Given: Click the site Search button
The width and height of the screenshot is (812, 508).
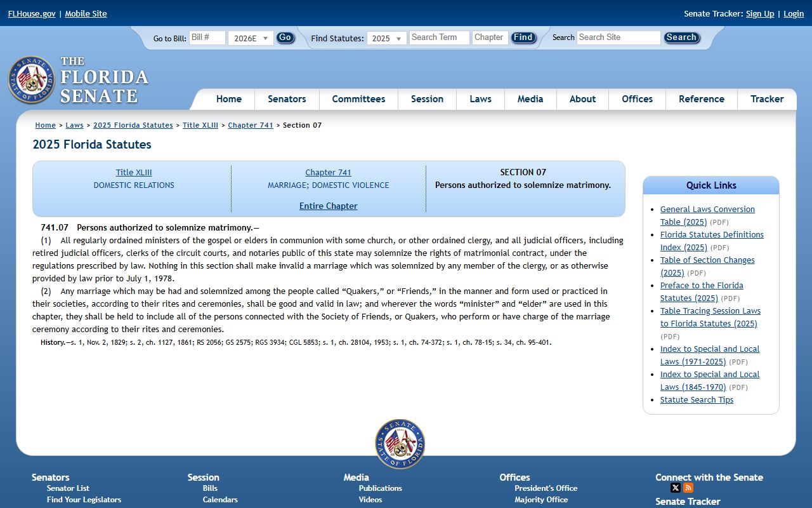Looking at the screenshot, I should (x=681, y=37).
